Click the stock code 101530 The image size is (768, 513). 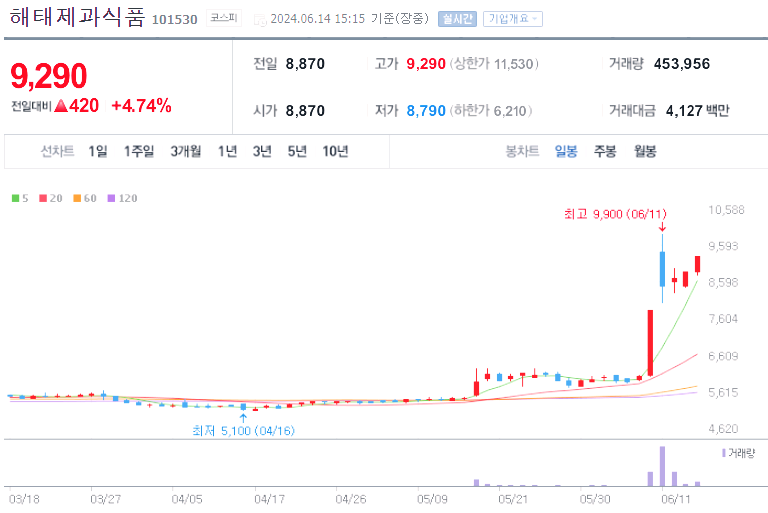[x=174, y=20]
